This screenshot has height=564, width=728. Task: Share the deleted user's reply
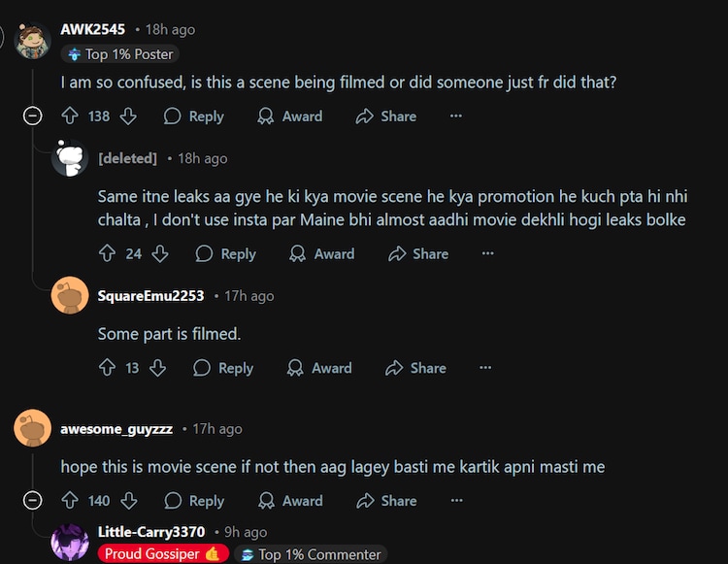(418, 254)
